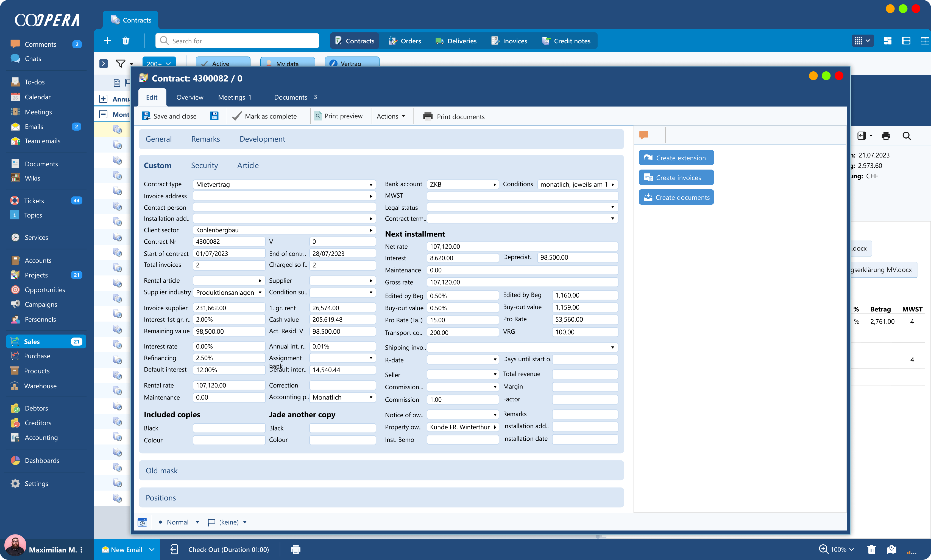Image resolution: width=931 pixels, height=560 pixels.
Task: Click the orange comment bubble icon
Action: (x=643, y=135)
